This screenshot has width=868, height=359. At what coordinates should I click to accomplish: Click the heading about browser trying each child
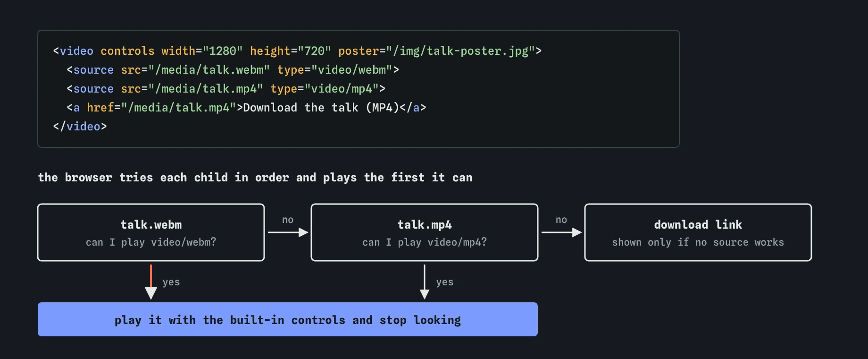tap(255, 178)
